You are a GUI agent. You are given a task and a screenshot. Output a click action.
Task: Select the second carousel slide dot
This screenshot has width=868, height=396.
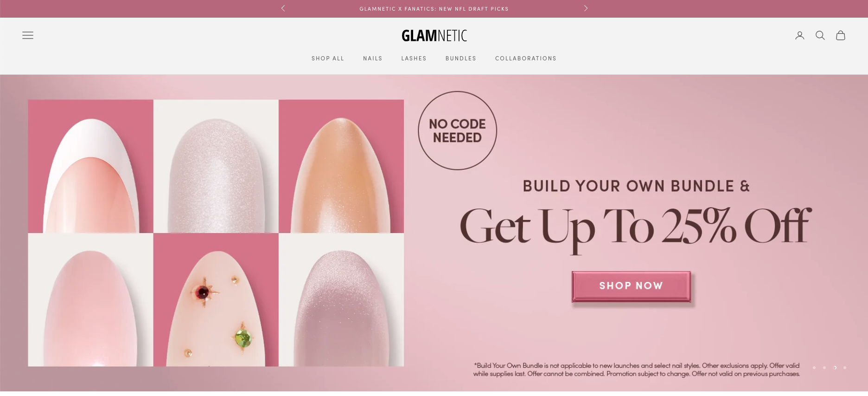824,368
